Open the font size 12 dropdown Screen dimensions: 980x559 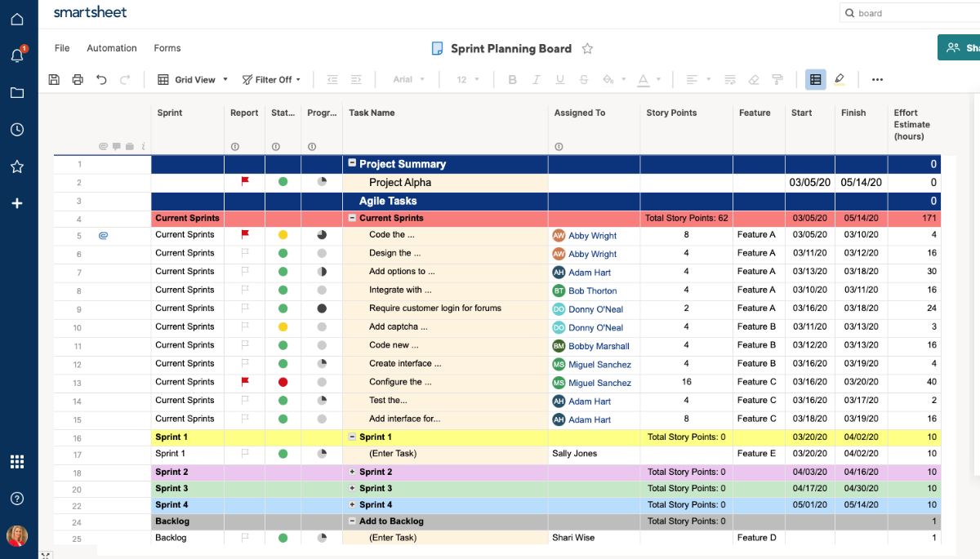click(467, 80)
